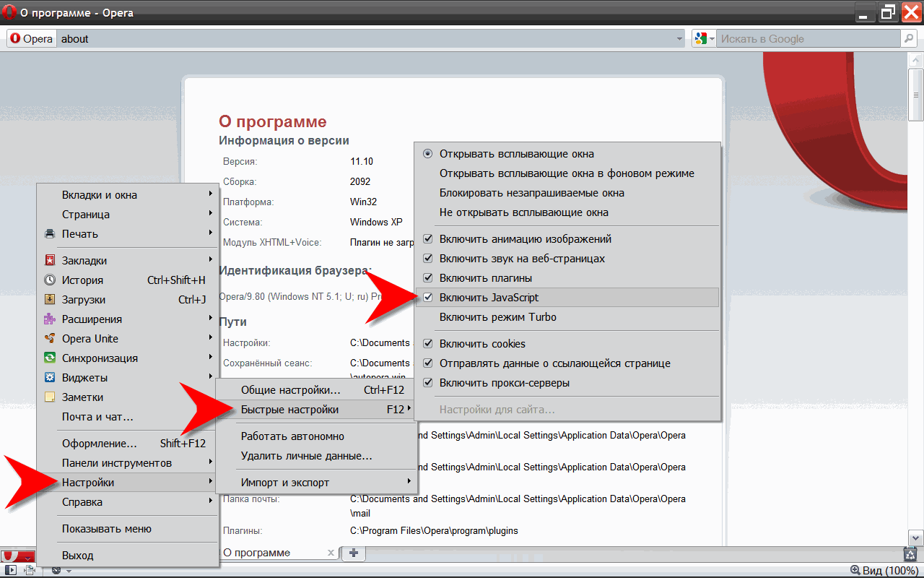
Task: Click the О программе page heading
Action: [273, 122]
